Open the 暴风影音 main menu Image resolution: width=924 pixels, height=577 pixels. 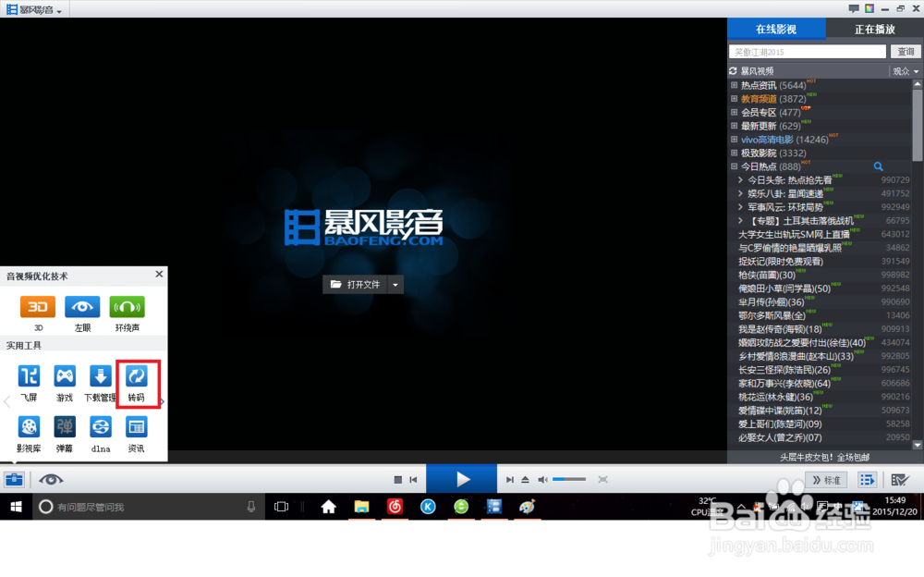[34, 9]
